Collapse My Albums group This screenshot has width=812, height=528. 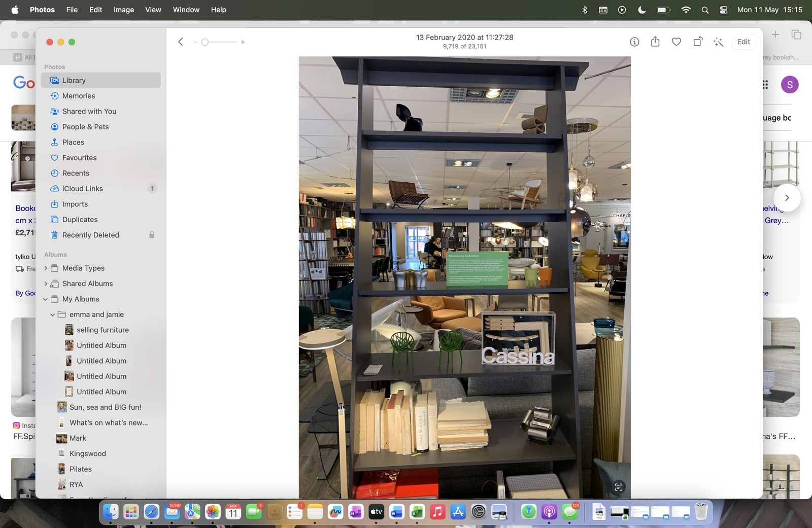click(x=46, y=299)
